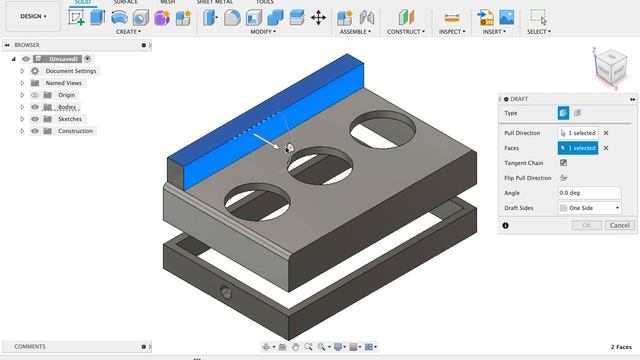
Task: Select the Joint tool
Action: click(x=367, y=18)
